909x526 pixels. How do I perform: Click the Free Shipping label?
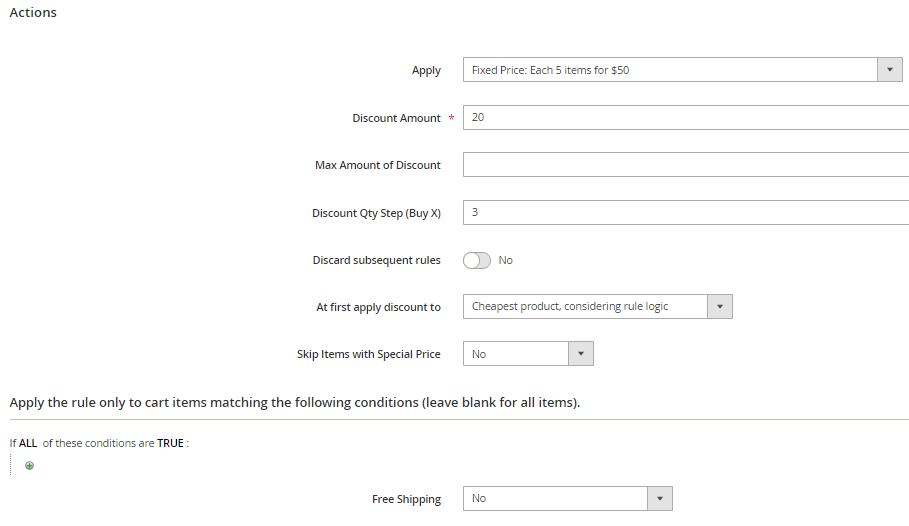[x=406, y=499]
